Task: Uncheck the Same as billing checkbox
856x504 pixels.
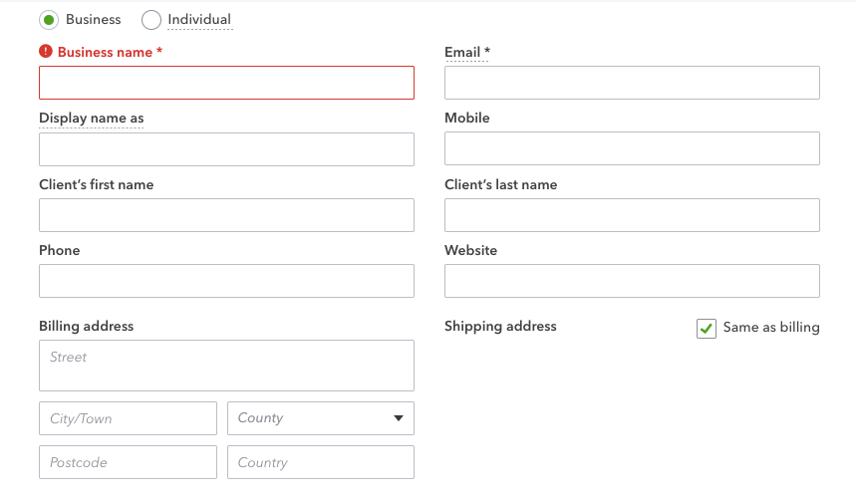Action: pos(707,328)
